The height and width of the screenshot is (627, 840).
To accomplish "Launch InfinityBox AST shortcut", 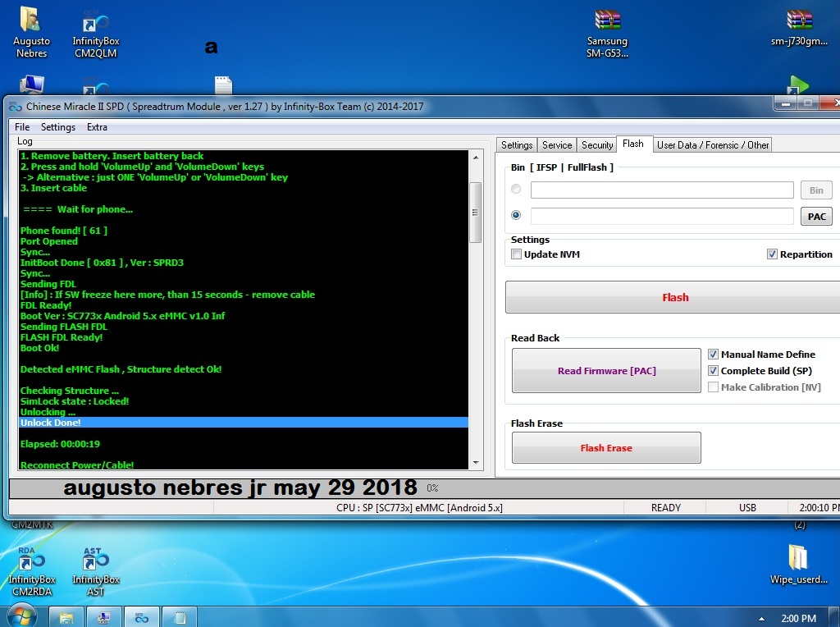I will [95, 571].
